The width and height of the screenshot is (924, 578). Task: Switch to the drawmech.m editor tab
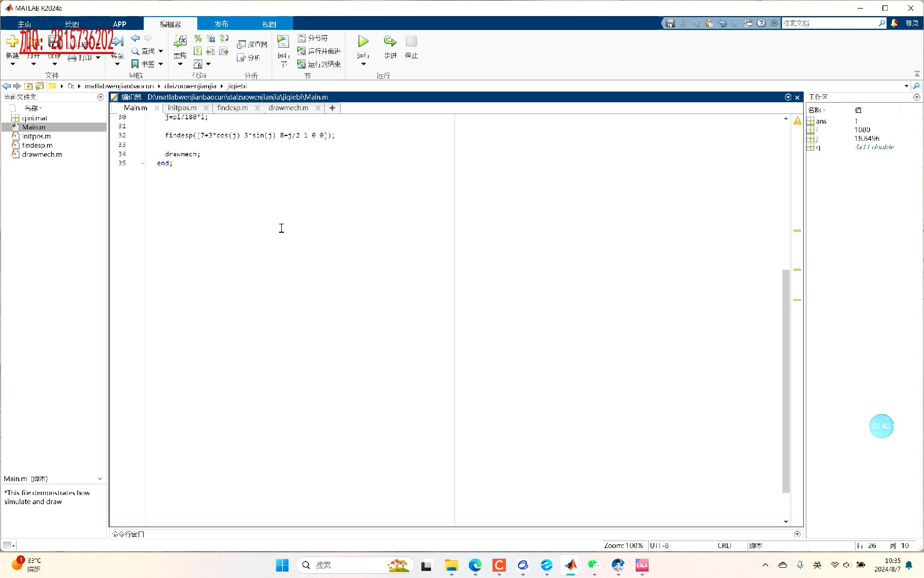pyautogui.click(x=288, y=108)
